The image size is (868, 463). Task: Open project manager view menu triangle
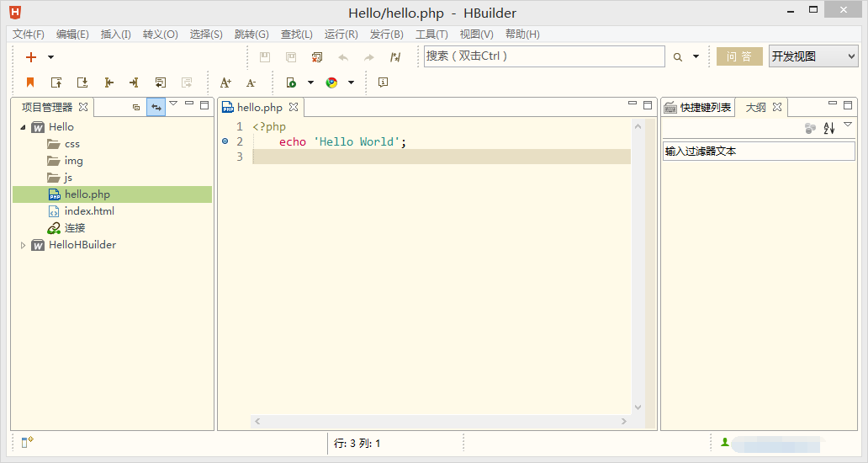point(173,104)
